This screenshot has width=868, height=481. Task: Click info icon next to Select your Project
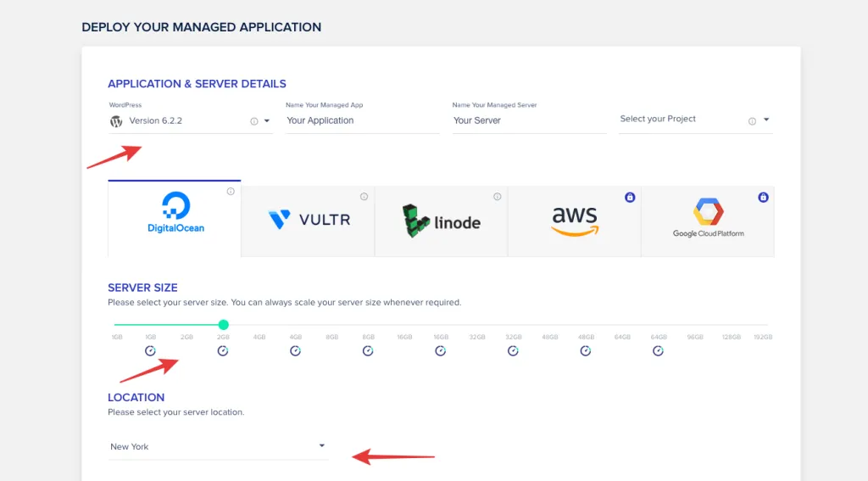752,121
